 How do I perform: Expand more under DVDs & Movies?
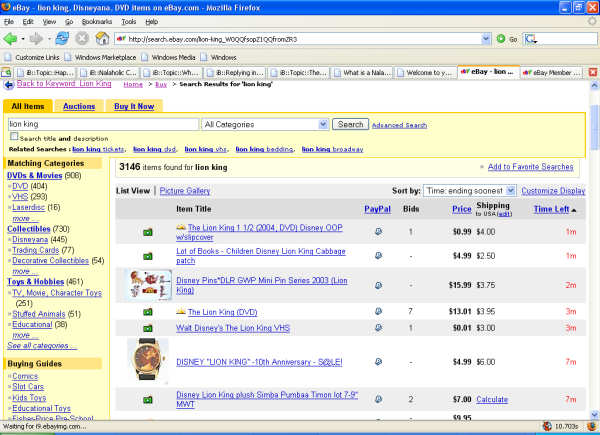click(x=25, y=218)
